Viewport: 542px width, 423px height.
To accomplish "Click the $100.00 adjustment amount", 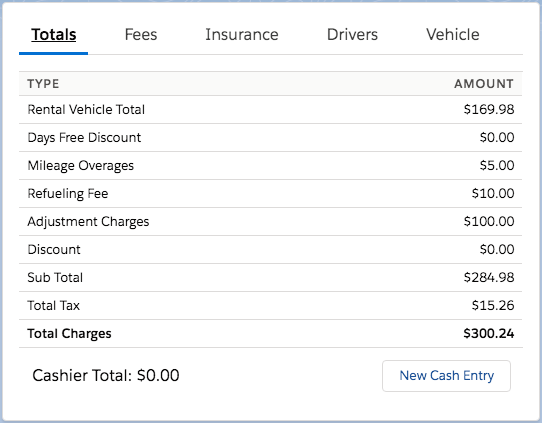I will 489,222.
